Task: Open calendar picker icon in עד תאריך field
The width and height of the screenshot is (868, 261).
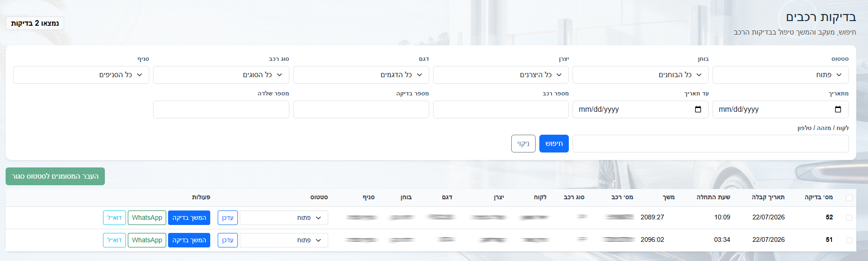Action: coord(698,109)
